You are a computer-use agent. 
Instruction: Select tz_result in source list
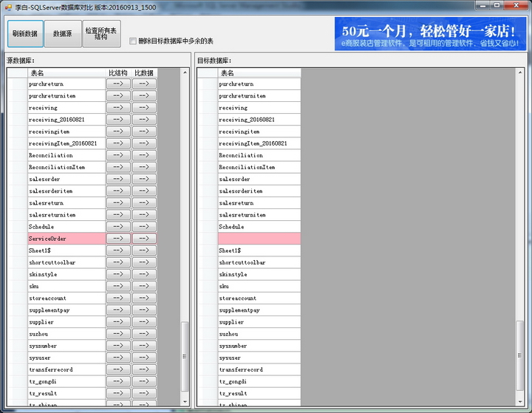tap(66, 393)
